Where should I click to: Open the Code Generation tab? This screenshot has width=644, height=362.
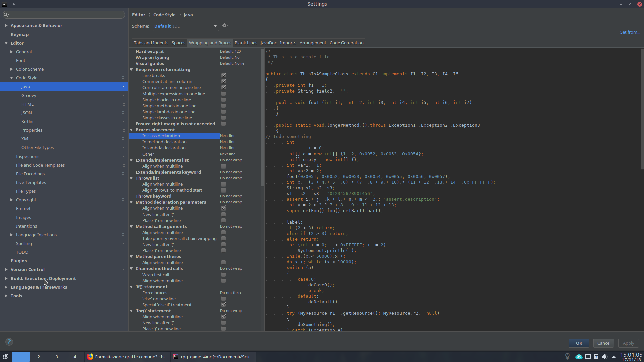(x=346, y=43)
